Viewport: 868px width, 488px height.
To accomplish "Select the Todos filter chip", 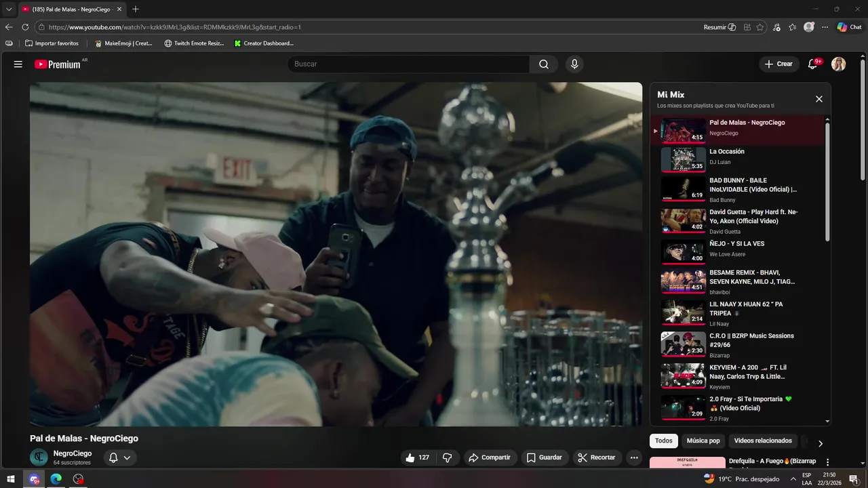I will click(x=664, y=441).
